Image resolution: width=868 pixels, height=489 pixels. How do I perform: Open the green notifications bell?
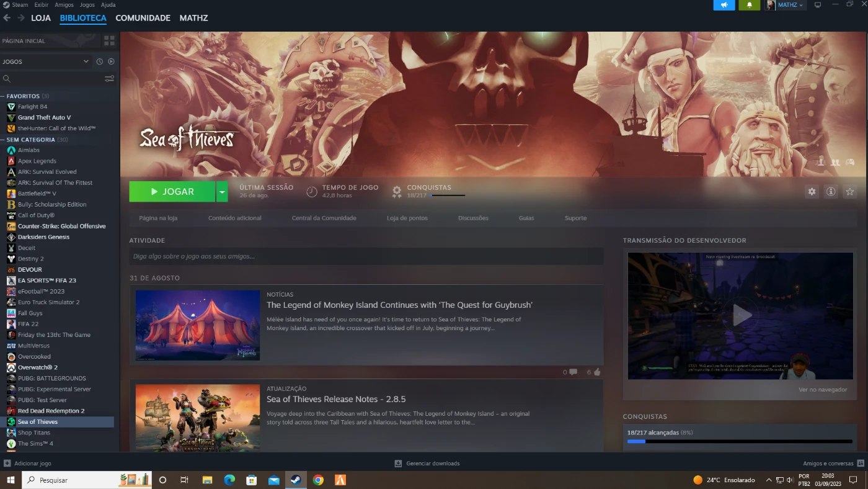(749, 5)
